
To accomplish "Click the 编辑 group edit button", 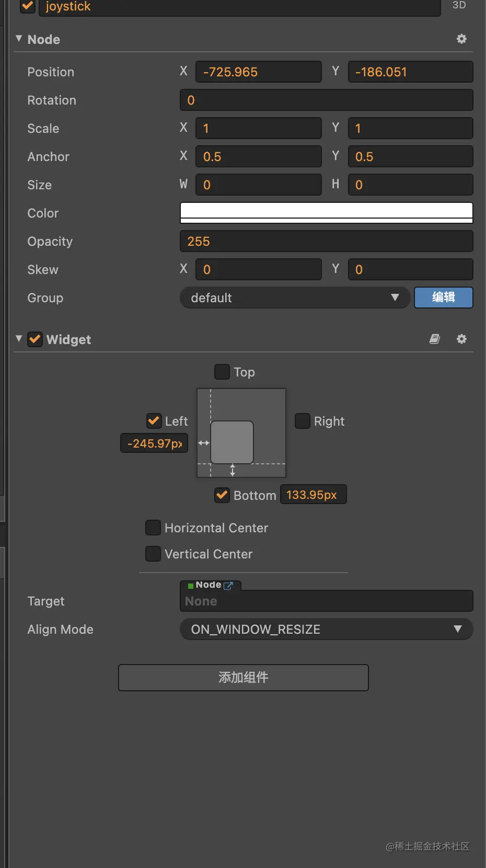I will 444,298.
